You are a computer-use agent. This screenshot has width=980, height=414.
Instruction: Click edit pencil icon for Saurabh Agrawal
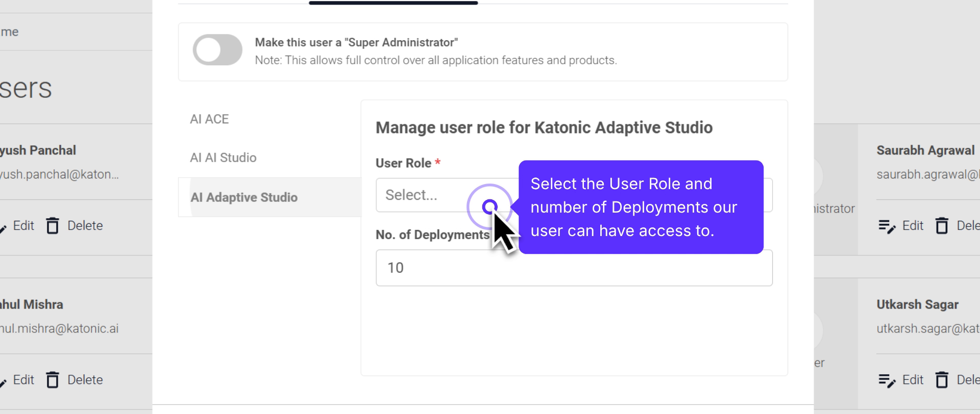point(887,226)
